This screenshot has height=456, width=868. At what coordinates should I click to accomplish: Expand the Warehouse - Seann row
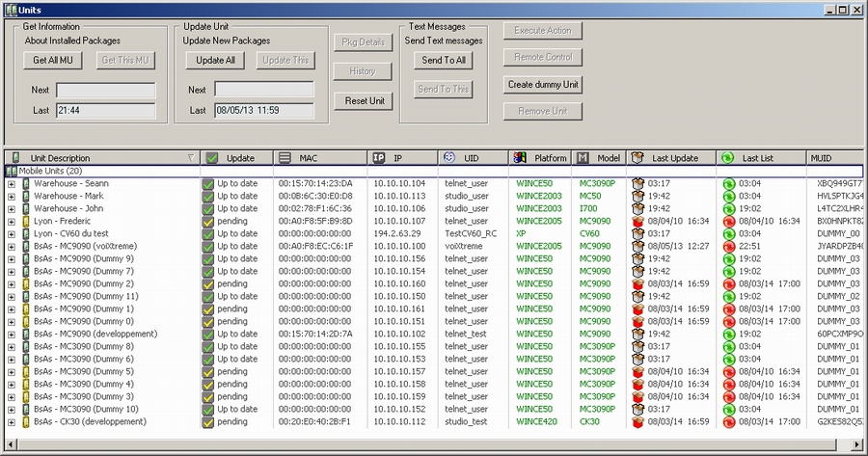tap(12, 183)
